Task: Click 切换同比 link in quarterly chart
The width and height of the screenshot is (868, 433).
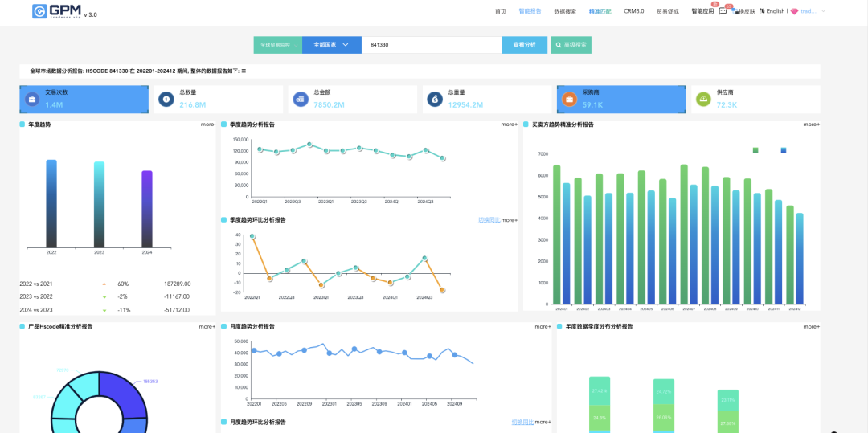Action: (x=489, y=220)
